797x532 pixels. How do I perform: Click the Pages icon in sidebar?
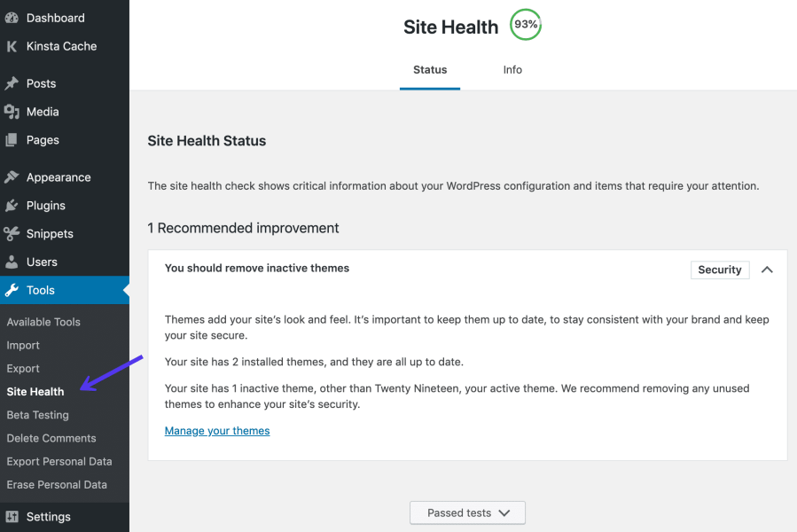12,140
